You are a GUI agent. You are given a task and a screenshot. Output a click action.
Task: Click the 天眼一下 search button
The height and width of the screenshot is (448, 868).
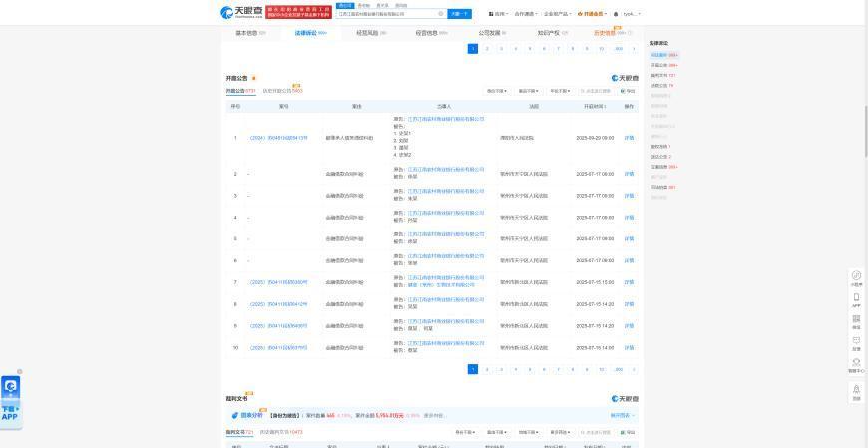coord(460,14)
